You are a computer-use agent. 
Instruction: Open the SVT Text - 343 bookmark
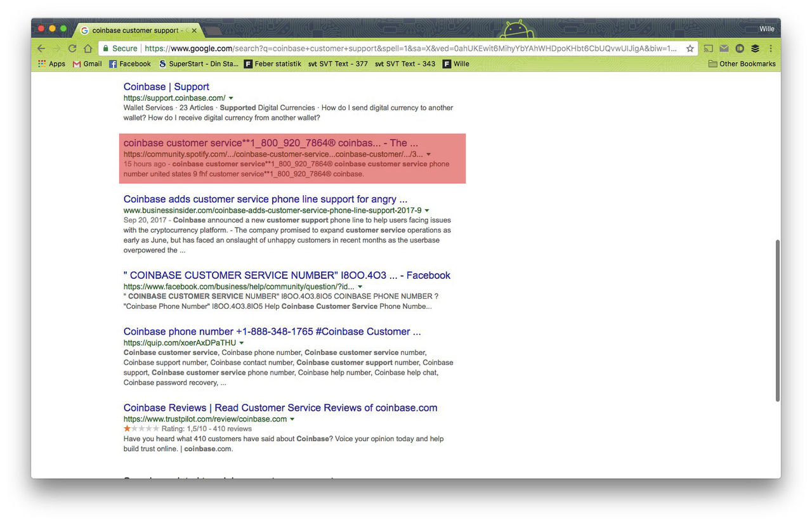tap(405, 64)
